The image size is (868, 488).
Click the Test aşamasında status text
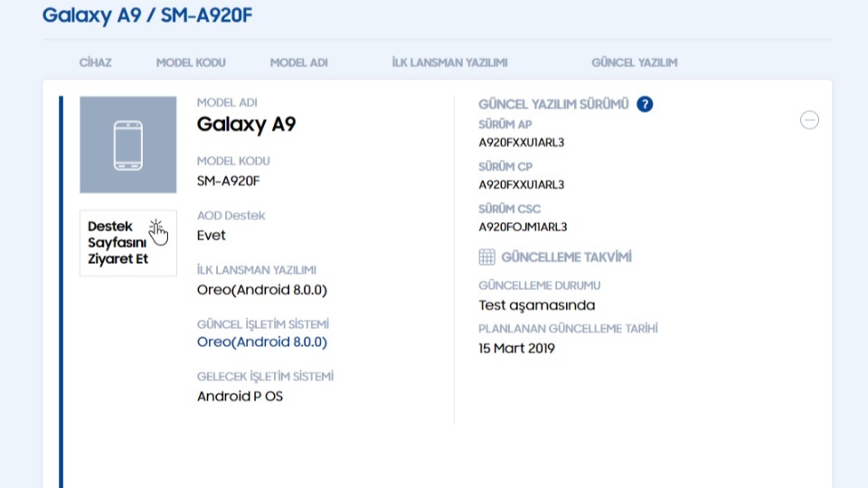tap(537, 305)
